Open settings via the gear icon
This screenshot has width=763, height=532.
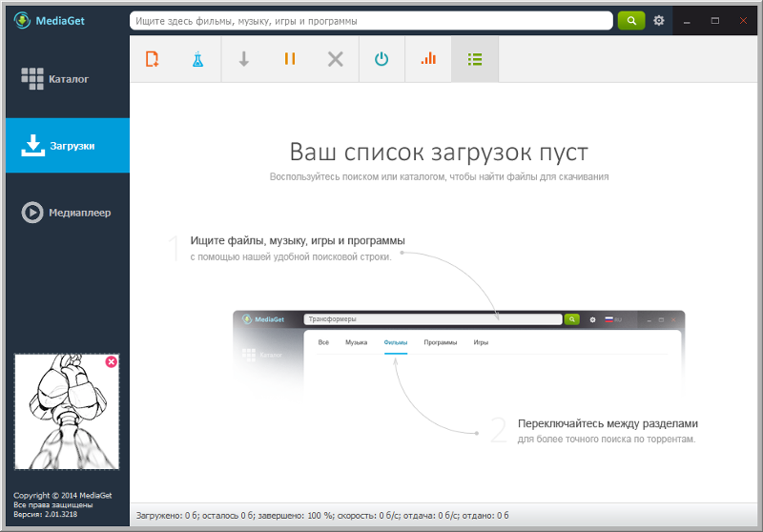(659, 20)
